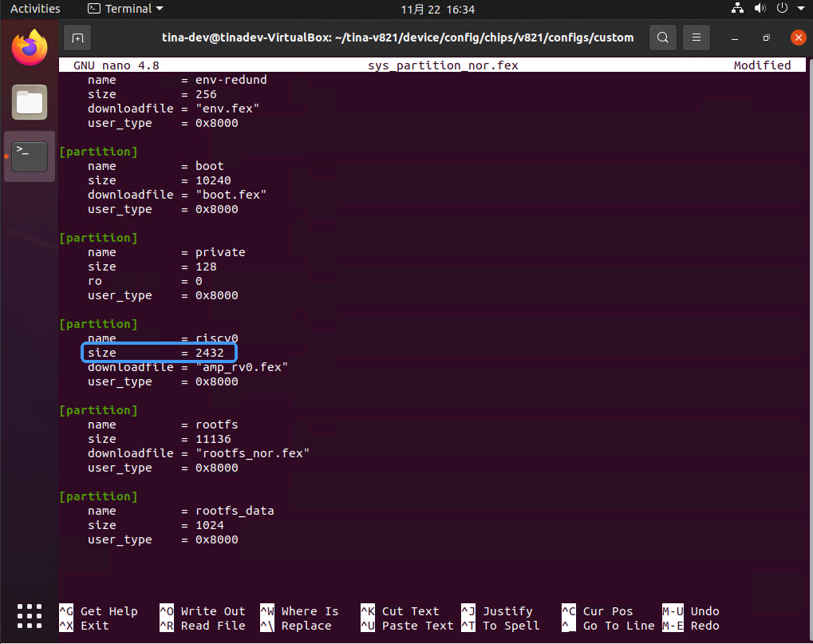Click riscv0 size value 2432

(x=210, y=353)
